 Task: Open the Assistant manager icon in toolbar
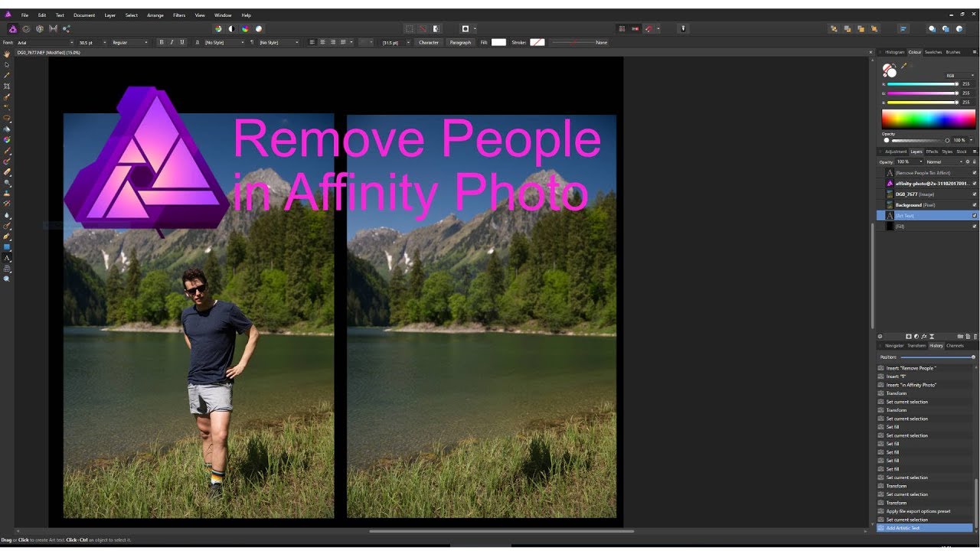[x=684, y=28]
